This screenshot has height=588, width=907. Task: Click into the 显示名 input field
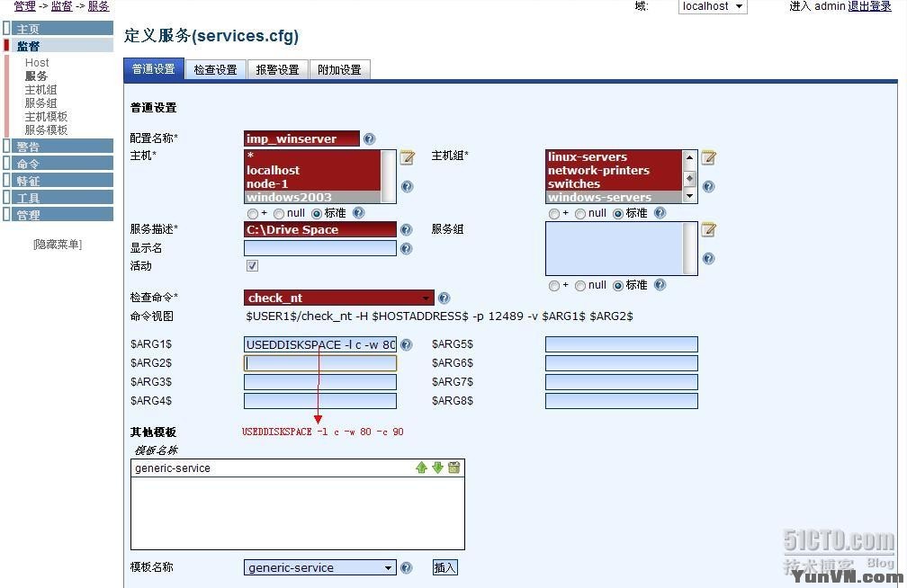point(320,248)
